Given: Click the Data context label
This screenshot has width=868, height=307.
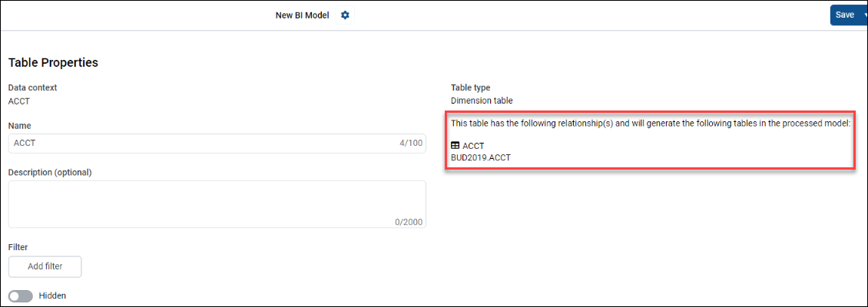Looking at the screenshot, I should click(x=32, y=87).
